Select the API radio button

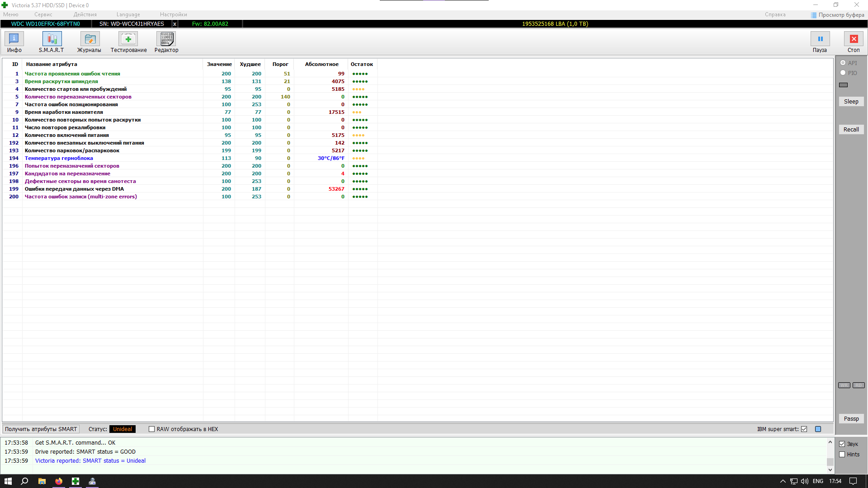[x=843, y=63]
